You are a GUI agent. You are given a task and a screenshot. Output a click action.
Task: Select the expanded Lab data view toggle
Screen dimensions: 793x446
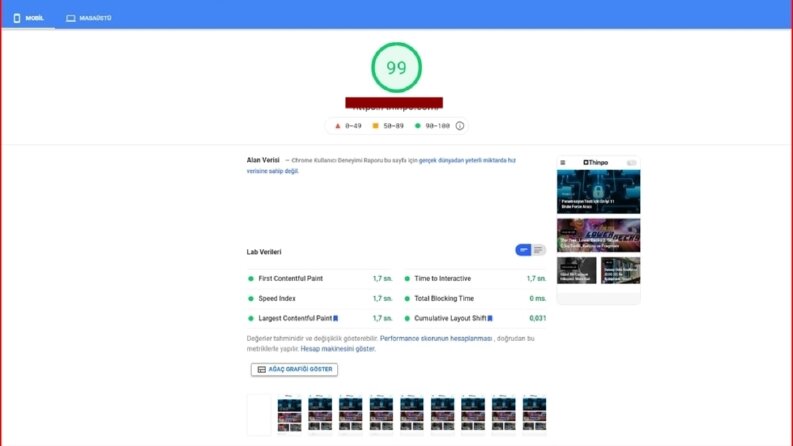coord(539,250)
